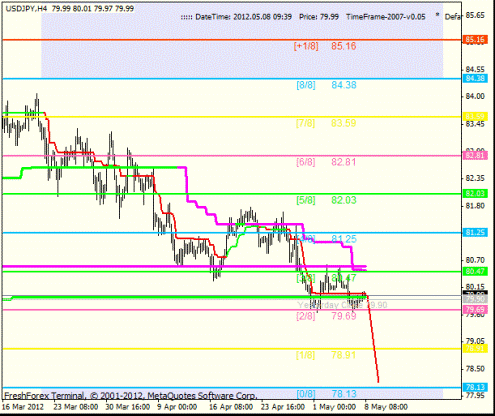Click the yellow 83.59 axis price tag
This screenshot has height=416, width=495.
475,117
